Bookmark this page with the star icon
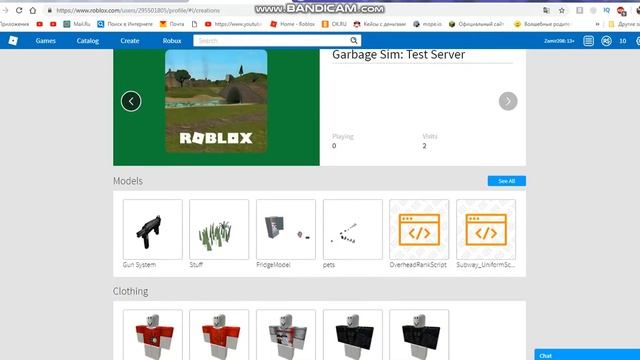640x360 pixels. 562,10
